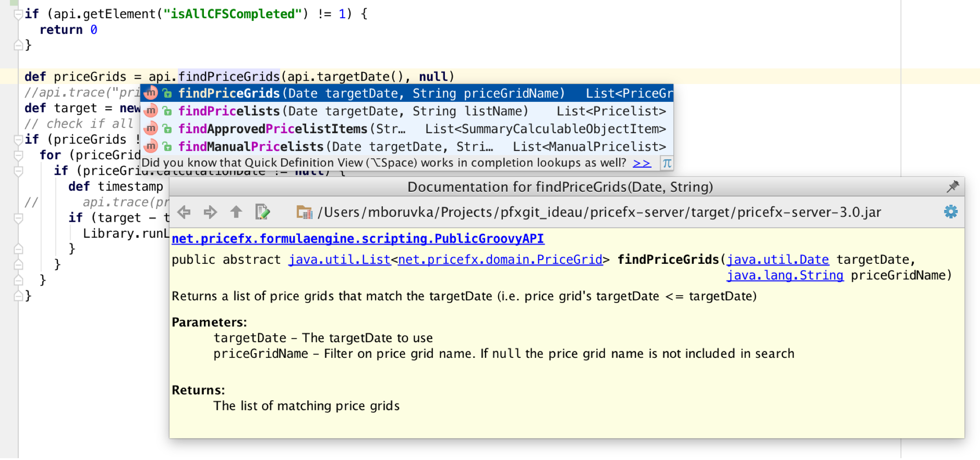This screenshot has height=460, width=980.
Task: Collapse the if target block folding arrow
Action: [17, 217]
